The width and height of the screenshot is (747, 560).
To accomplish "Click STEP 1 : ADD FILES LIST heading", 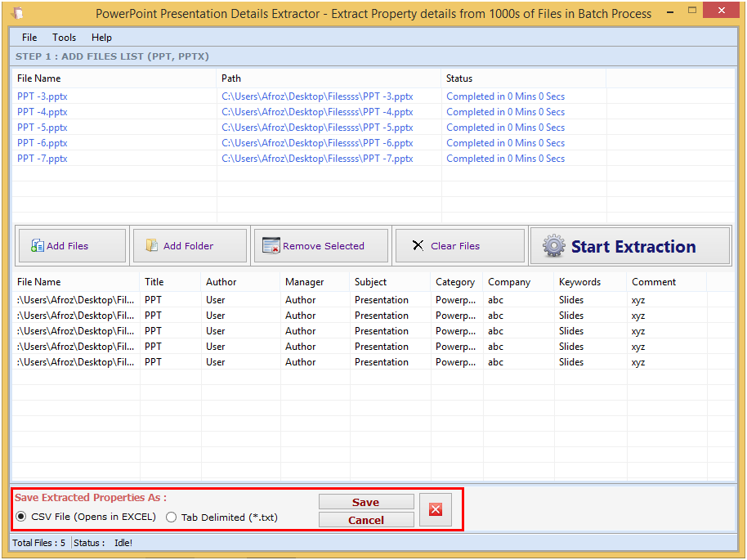I will (x=112, y=56).
